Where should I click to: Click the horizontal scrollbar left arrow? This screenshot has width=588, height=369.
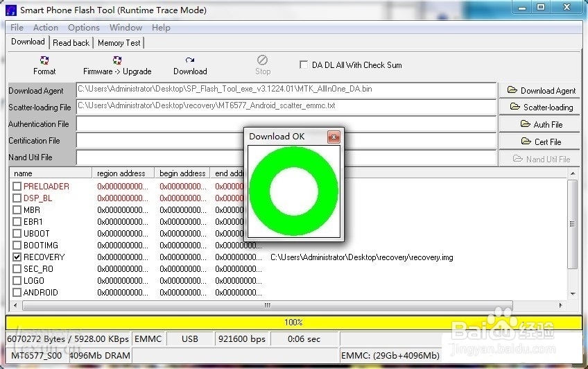pos(15,305)
